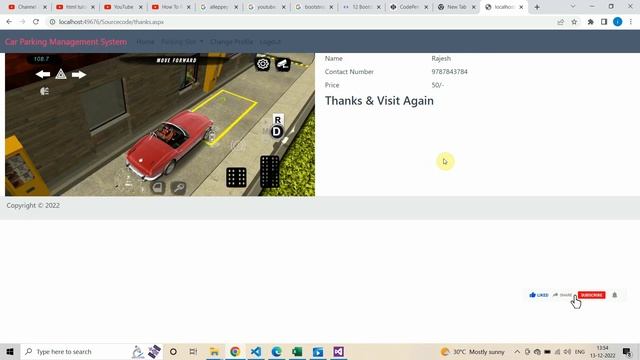Viewport: 640px width, 360px height.
Task: Open a new browser tab
Action: click(537, 7)
